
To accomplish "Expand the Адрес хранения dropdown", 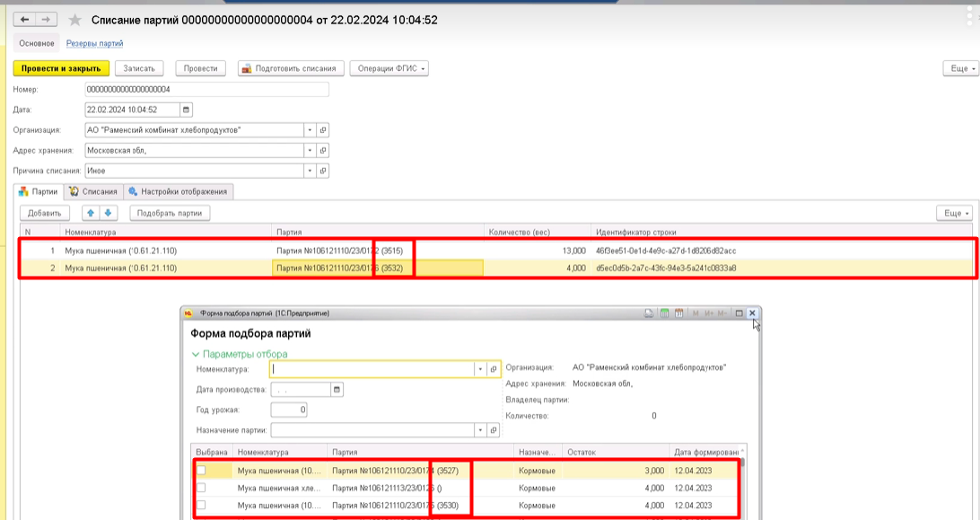I will coord(310,150).
